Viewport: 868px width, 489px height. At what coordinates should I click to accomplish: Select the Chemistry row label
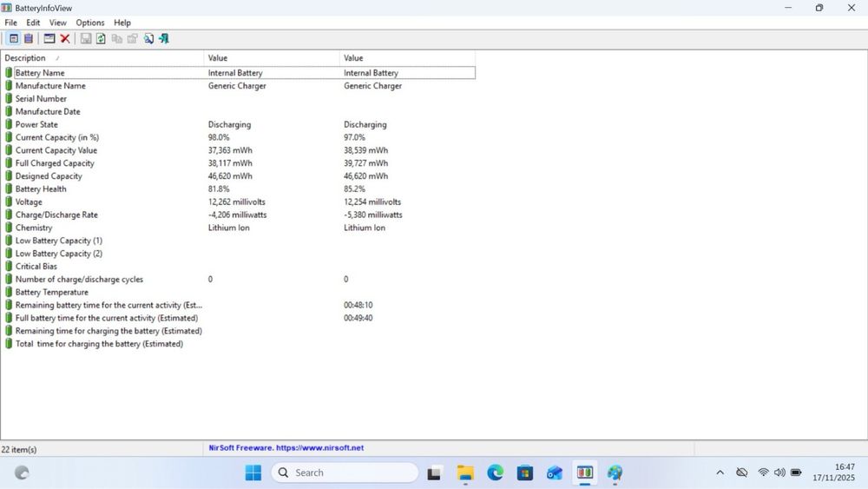point(34,228)
